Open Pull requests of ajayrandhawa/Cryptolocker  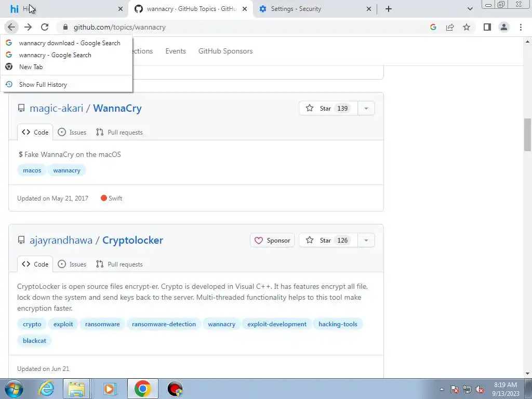tap(119, 264)
